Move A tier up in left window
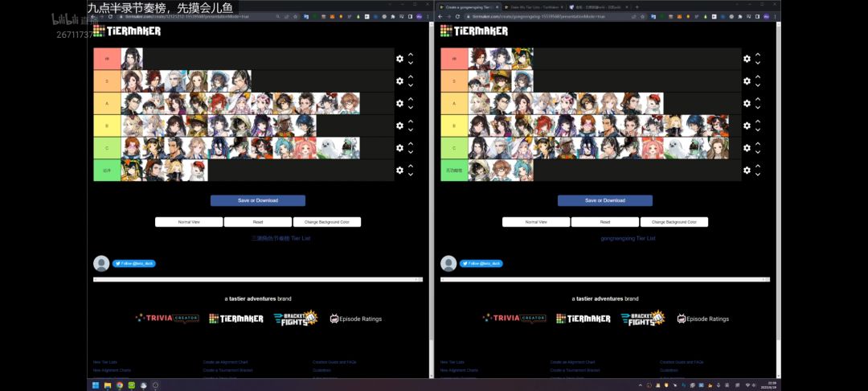868x391 pixels. point(411,100)
